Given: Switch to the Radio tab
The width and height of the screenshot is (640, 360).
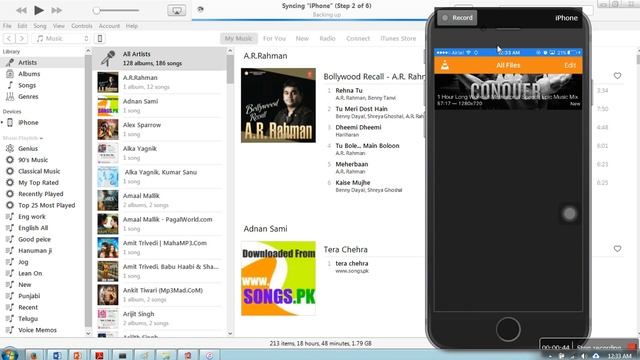Looking at the screenshot, I should click(x=327, y=38).
